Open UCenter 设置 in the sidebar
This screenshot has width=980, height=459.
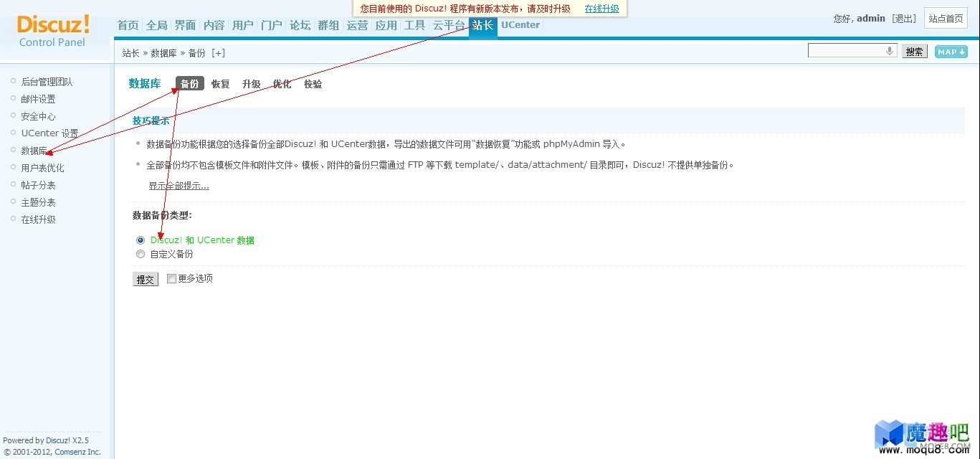click(49, 133)
